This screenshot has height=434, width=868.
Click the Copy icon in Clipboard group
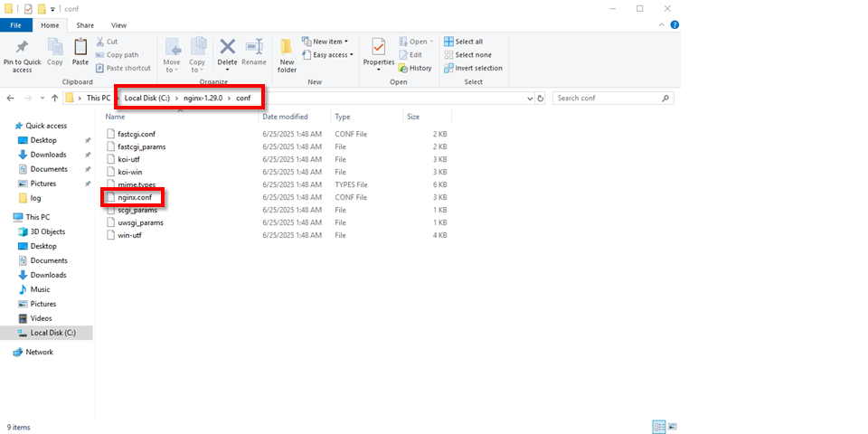[x=55, y=47]
